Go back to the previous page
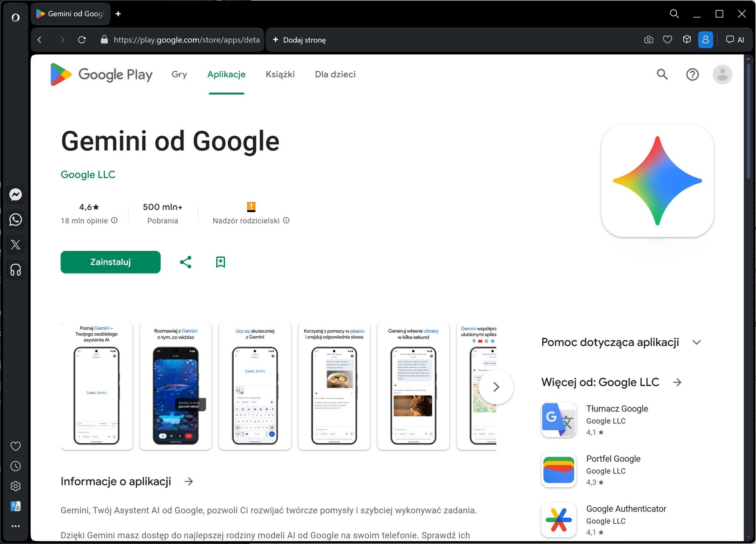This screenshot has width=756, height=544. click(x=40, y=40)
